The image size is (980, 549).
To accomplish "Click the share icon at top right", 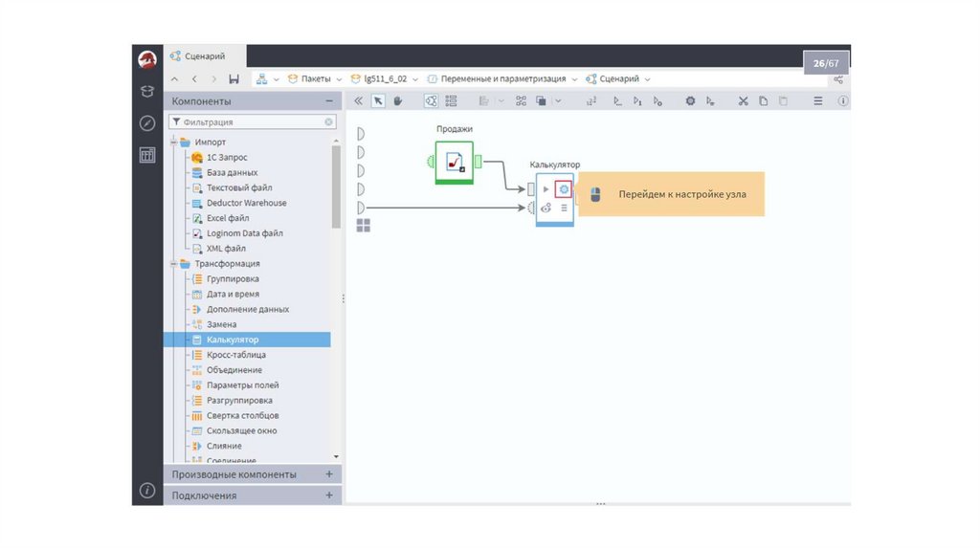I will (x=838, y=78).
